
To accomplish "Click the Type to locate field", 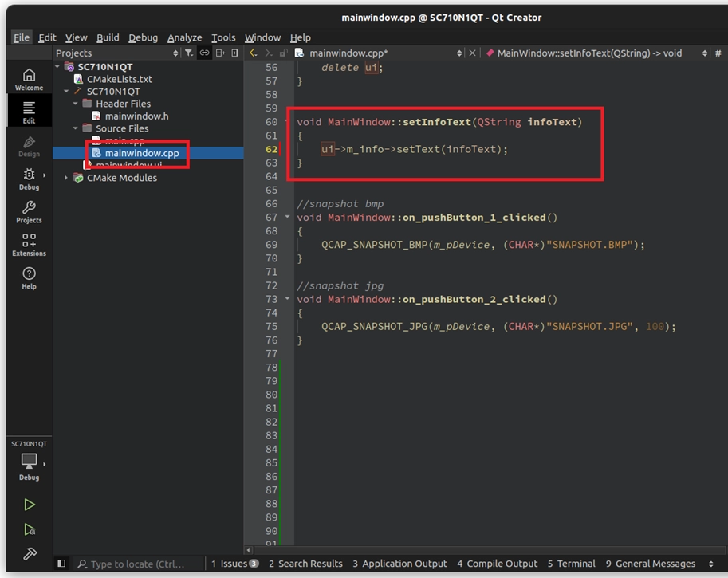I will click(x=138, y=564).
